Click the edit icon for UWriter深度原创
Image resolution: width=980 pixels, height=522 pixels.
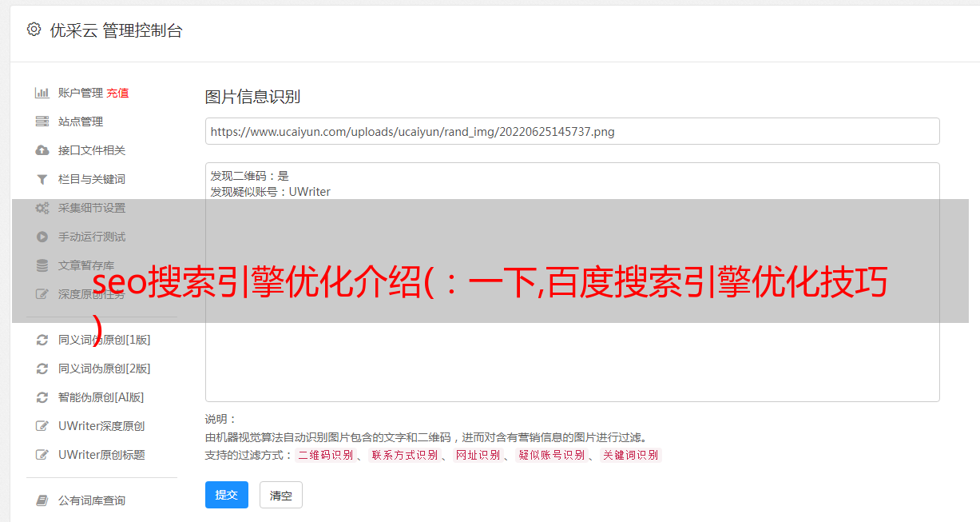(x=42, y=426)
